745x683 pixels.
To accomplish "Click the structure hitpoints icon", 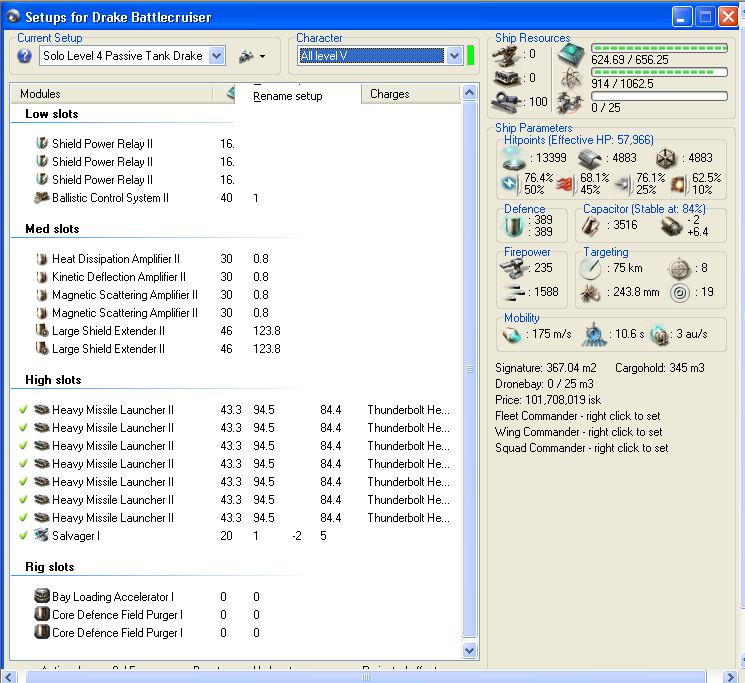I will tap(665, 159).
